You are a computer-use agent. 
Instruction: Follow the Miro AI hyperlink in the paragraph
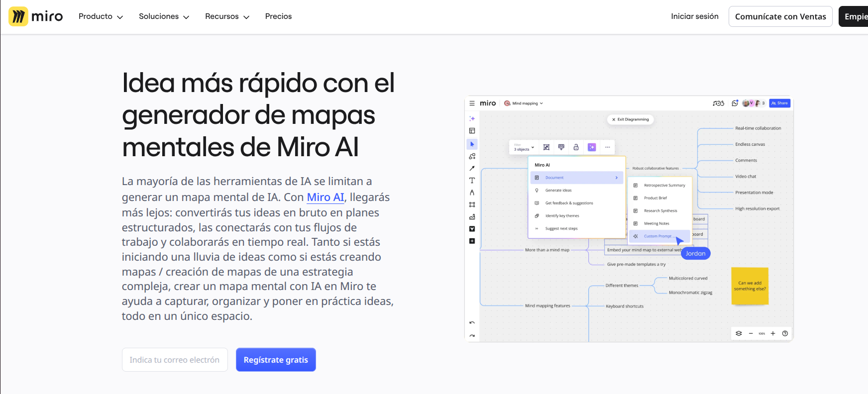[x=325, y=197]
